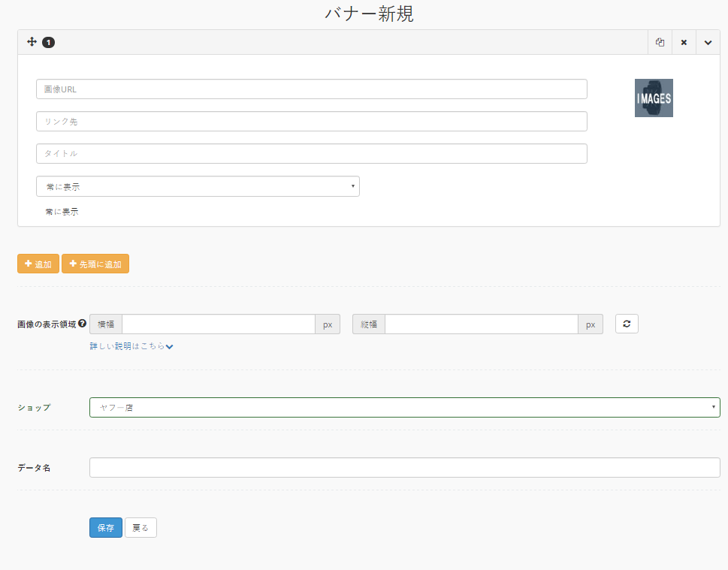Viewport: 728px width, 570px height.
Task: Collapse banner panel with the chevron icon
Action: point(708,42)
